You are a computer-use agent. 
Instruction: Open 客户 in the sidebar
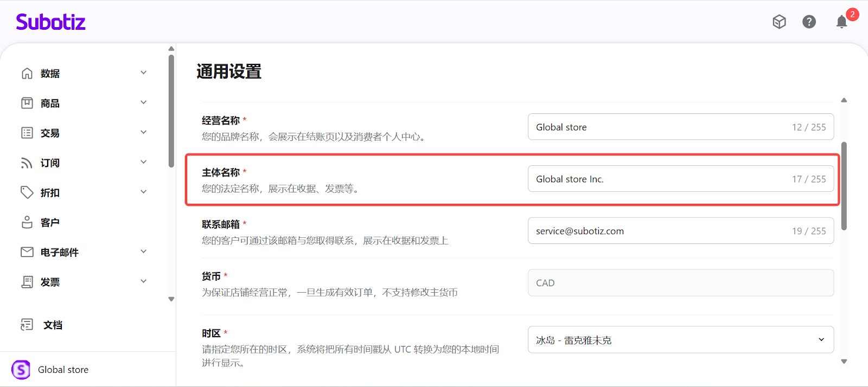click(50, 223)
